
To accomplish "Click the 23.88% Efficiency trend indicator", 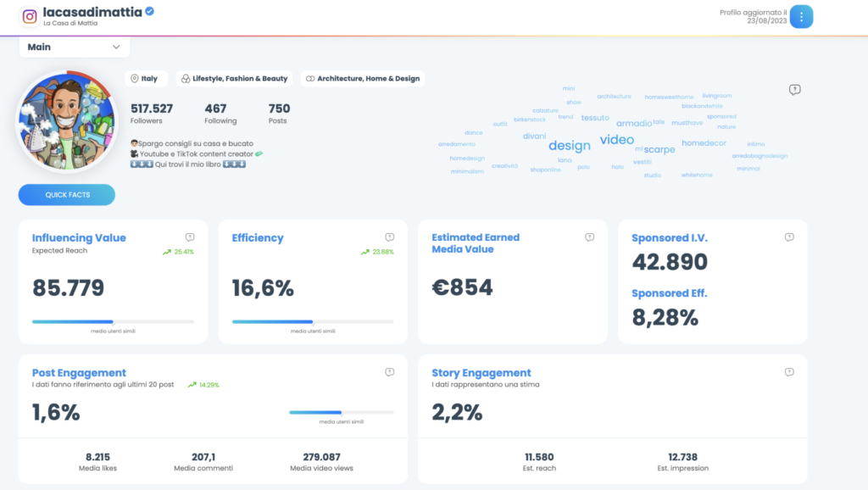I will [377, 252].
